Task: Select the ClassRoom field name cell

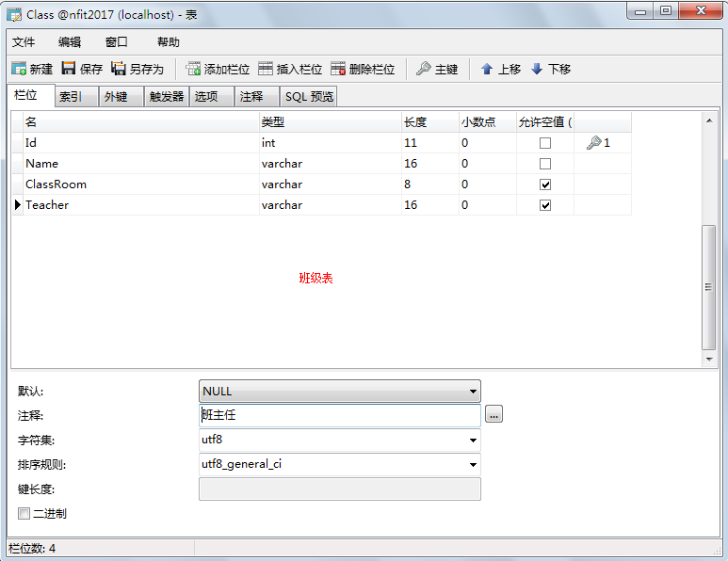Action: pos(141,184)
